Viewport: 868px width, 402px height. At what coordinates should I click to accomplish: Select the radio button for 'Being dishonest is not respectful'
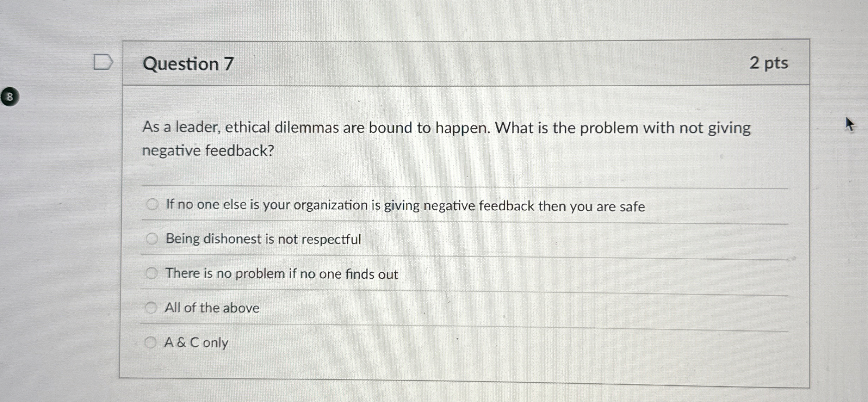(x=152, y=239)
